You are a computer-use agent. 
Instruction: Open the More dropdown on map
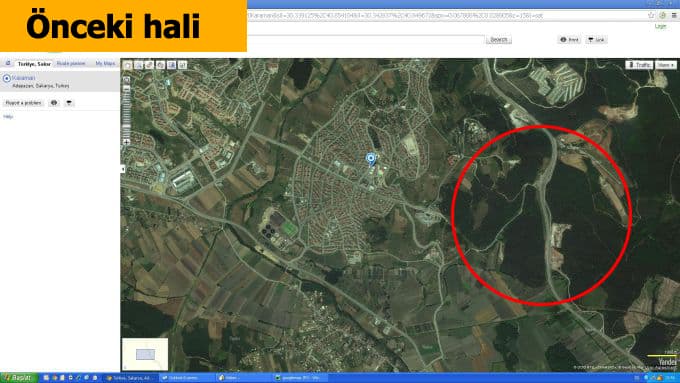tap(666, 65)
